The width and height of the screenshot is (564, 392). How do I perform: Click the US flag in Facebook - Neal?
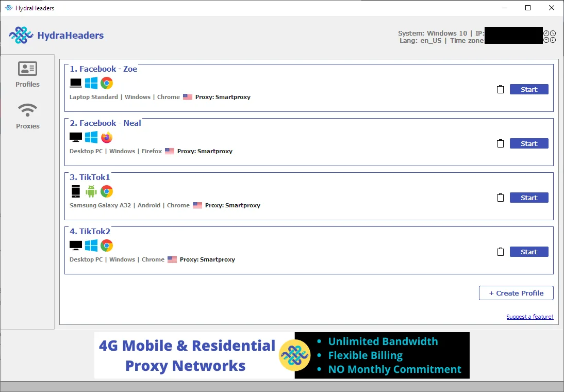(170, 151)
